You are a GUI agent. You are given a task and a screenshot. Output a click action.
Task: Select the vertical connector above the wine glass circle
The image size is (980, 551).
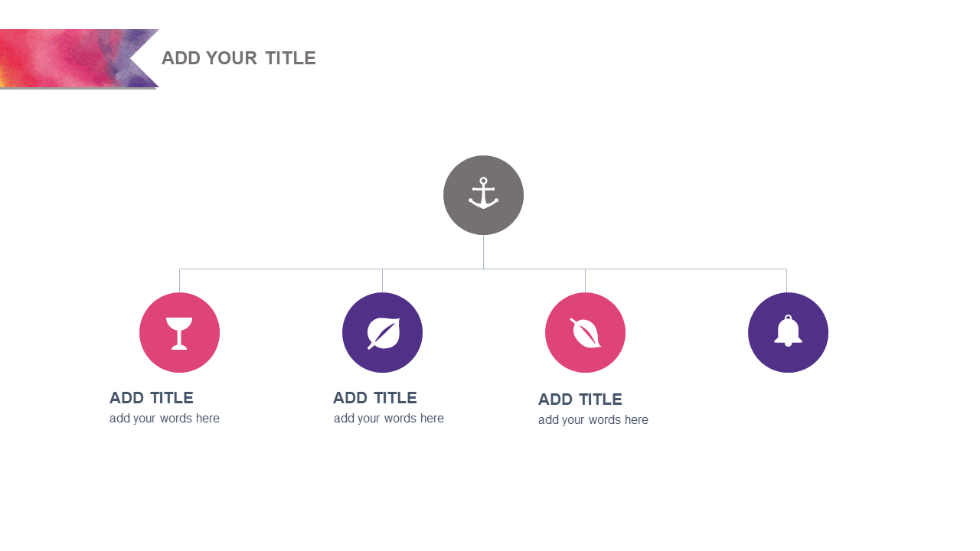179,280
